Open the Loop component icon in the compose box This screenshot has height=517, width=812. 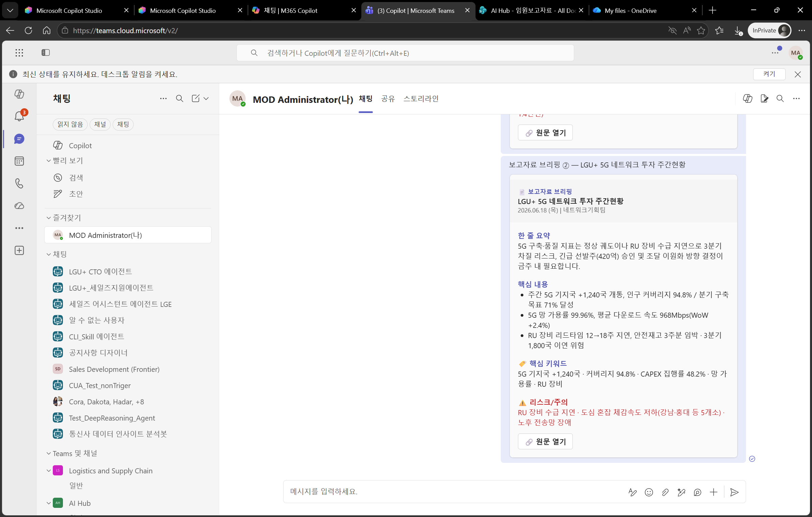(x=698, y=492)
